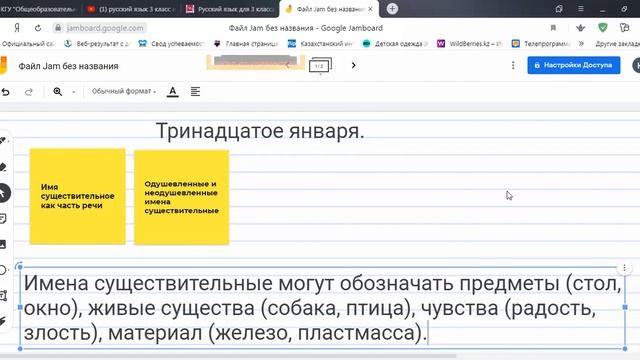The height and width of the screenshot is (360, 640).
Task: Reload the current page
Action: tap(38, 28)
